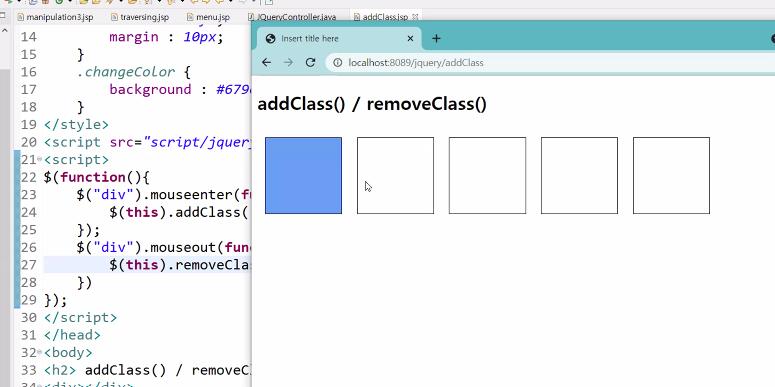Collapse the body block at line 32
The height and width of the screenshot is (387, 775).
39,352
